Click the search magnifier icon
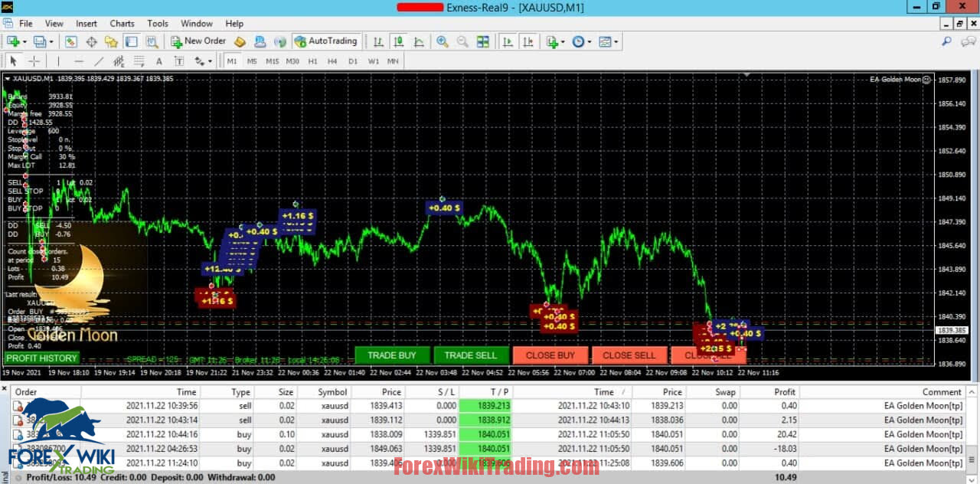The width and height of the screenshot is (980, 484). 947,41
